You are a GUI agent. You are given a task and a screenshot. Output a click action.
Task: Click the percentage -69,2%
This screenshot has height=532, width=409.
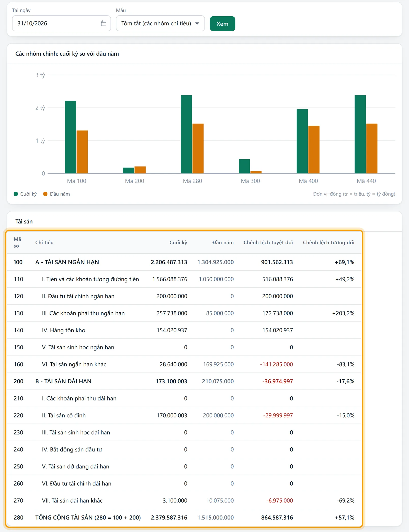point(346,501)
